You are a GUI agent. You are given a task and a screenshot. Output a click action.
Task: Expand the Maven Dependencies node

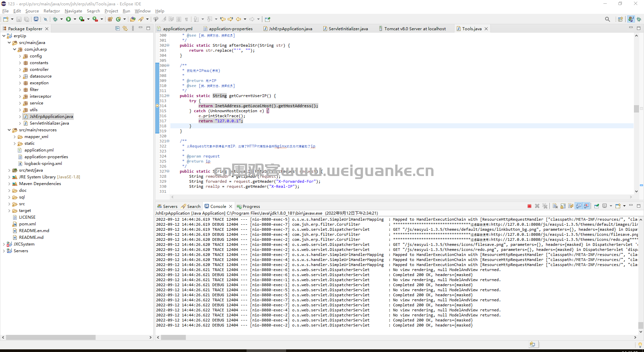coord(9,184)
